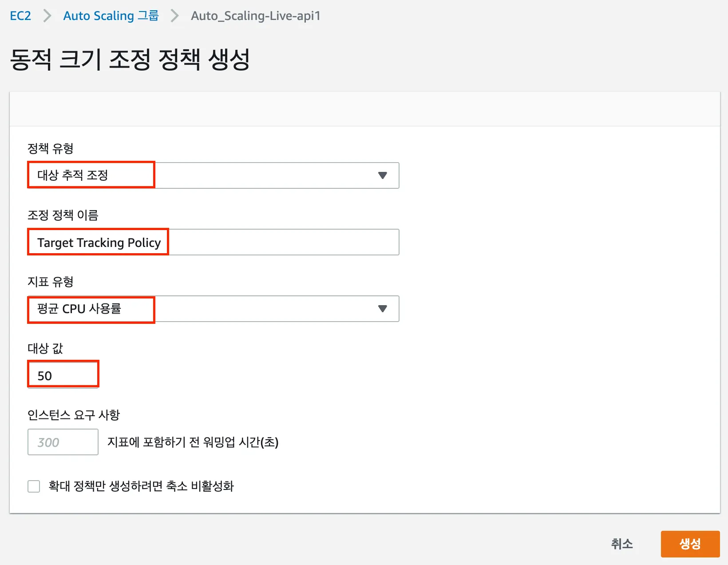The width and height of the screenshot is (728, 565).
Task: Click the 지표 유형 field label
Action: click(x=51, y=282)
